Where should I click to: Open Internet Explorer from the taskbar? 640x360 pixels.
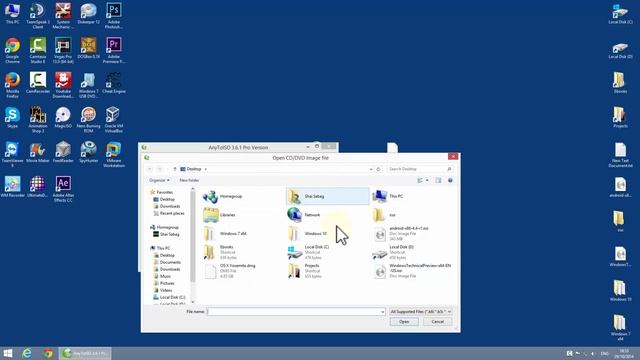(27, 353)
